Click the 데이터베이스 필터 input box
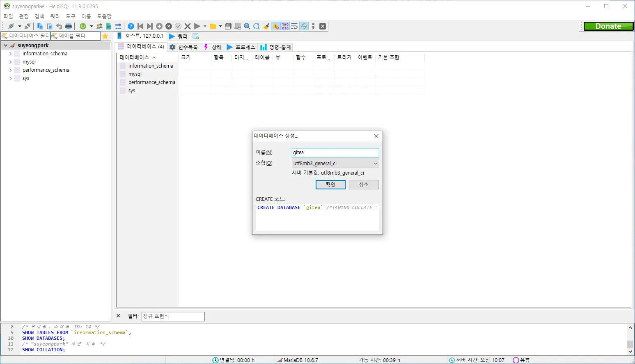The width and height of the screenshot is (635, 364). [25, 36]
